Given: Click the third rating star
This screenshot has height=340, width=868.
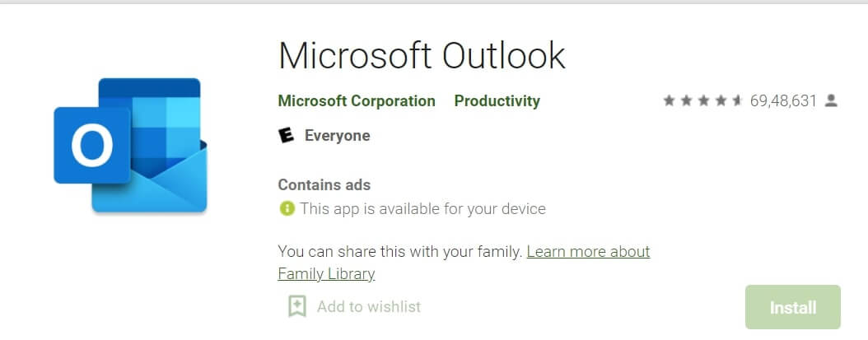Looking at the screenshot, I should [702, 101].
